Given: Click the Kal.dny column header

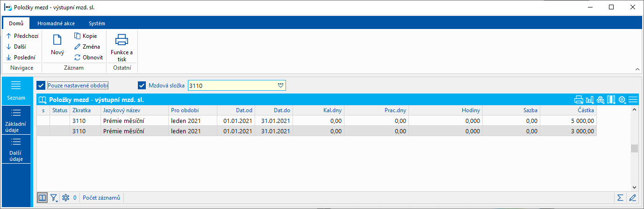Looking at the screenshot, I should tap(319, 110).
